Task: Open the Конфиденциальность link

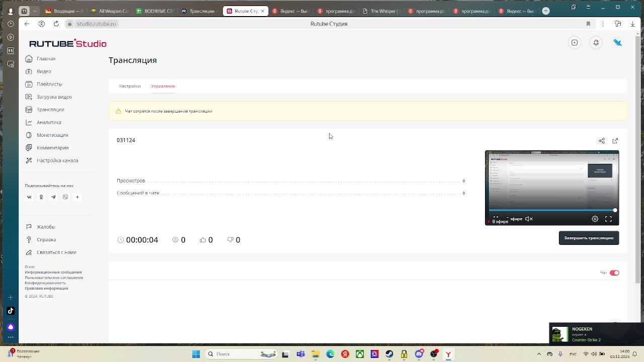Action: (x=45, y=283)
